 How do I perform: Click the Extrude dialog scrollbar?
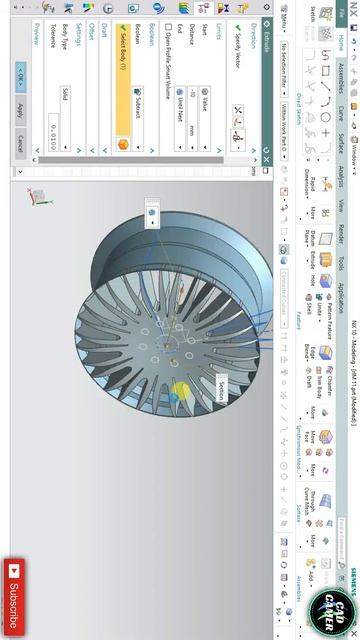click(131, 160)
